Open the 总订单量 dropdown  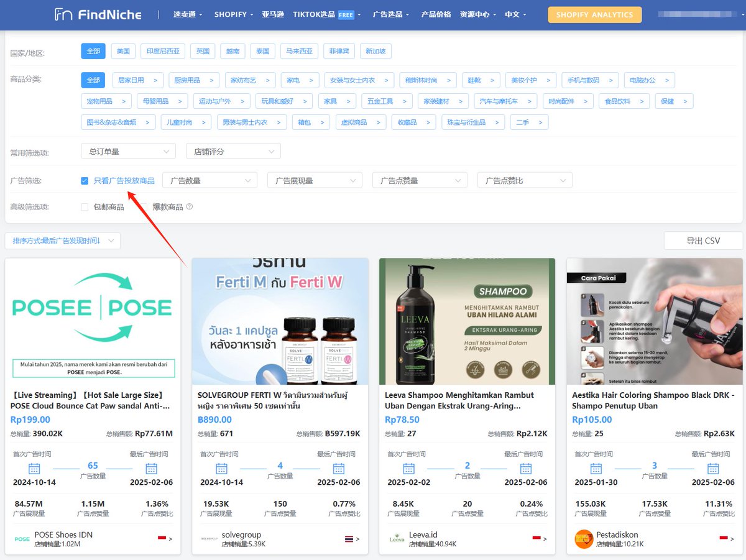pos(128,151)
